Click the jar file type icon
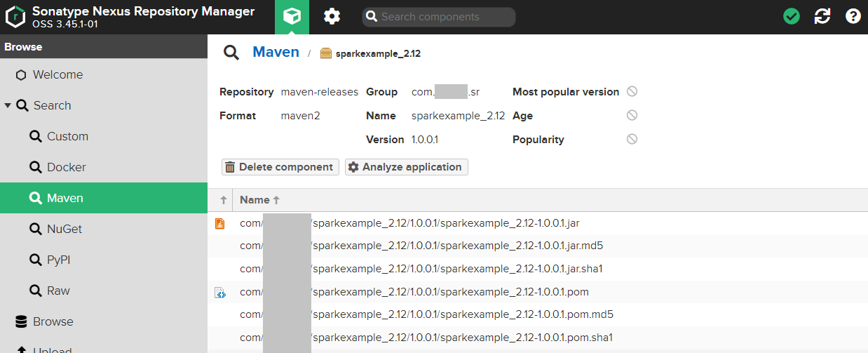This screenshot has height=353, width=868. click(x=219, y=224)
